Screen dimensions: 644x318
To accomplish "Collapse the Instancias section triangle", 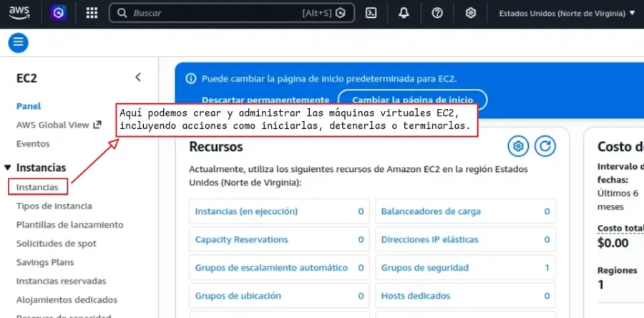I will pos(8,168).
